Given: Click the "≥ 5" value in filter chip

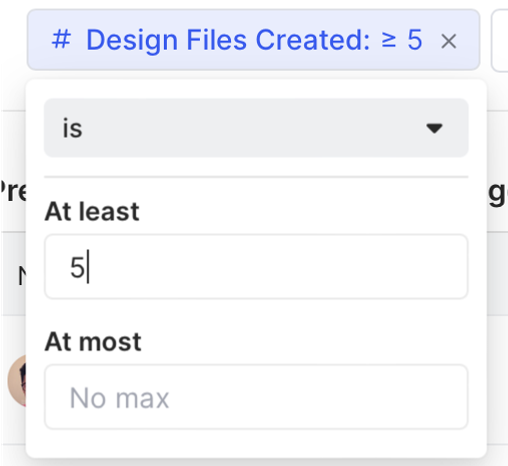Looking at the screenshot, I should pyautogui.click(x=402, y=40).
